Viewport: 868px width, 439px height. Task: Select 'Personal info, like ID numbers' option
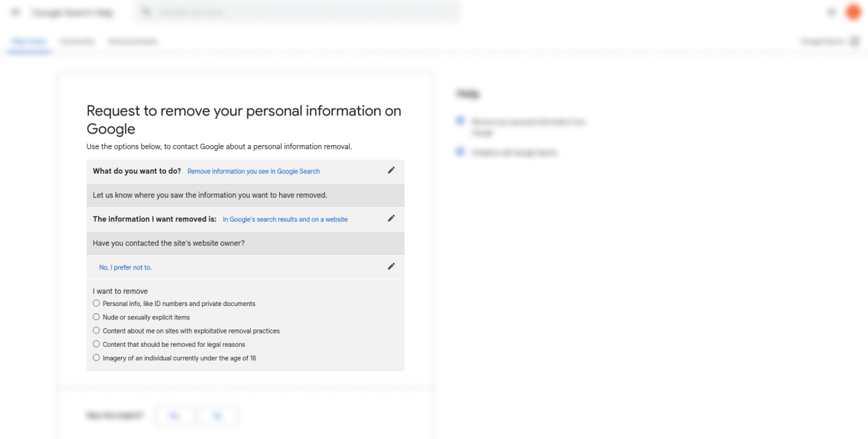click(x=97, y=303)
